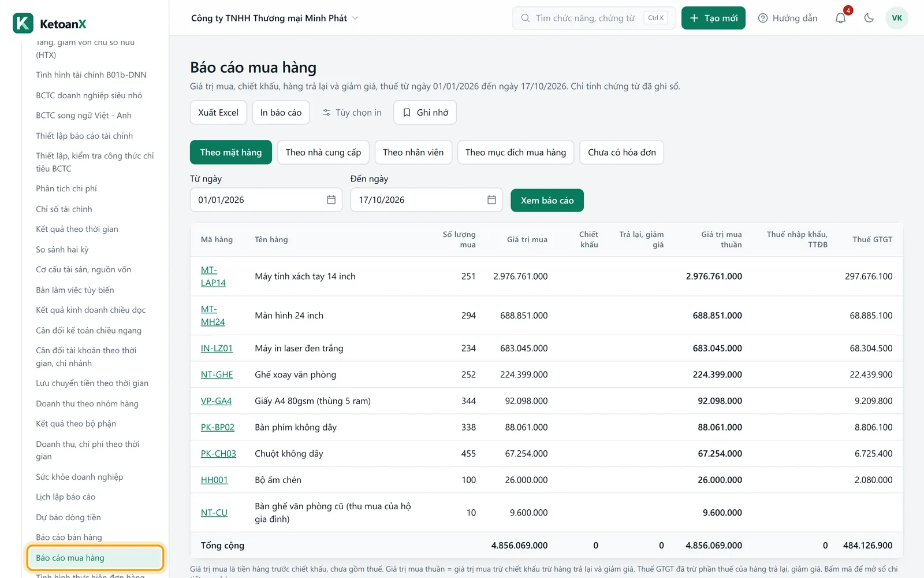
Task: Click the search magnifier icon
Action: point(526,18)
